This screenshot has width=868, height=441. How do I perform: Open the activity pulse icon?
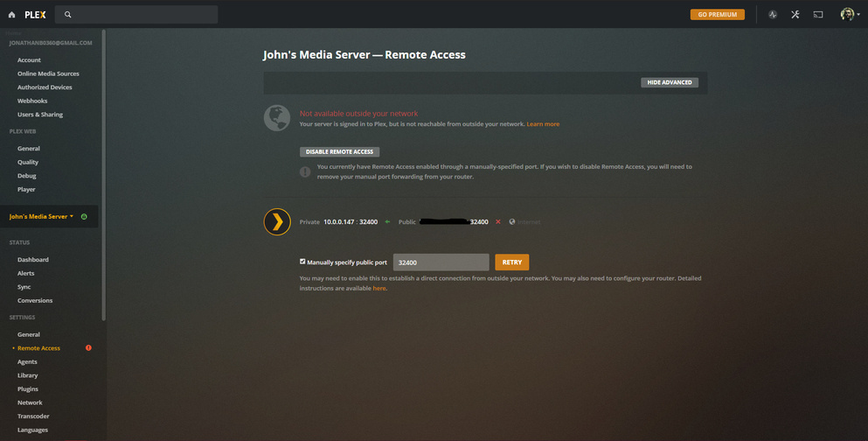coord(773,14)
